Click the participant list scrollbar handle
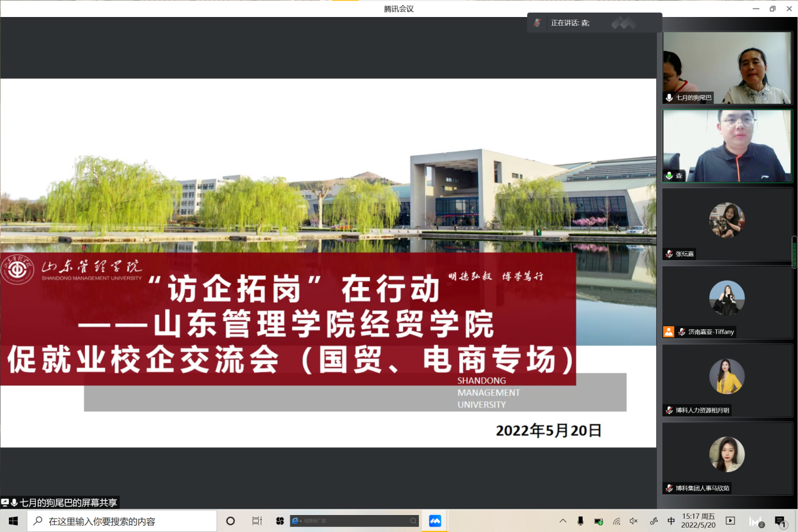The width and height of the screenshot is (798, 532). [x=795, y=252]
